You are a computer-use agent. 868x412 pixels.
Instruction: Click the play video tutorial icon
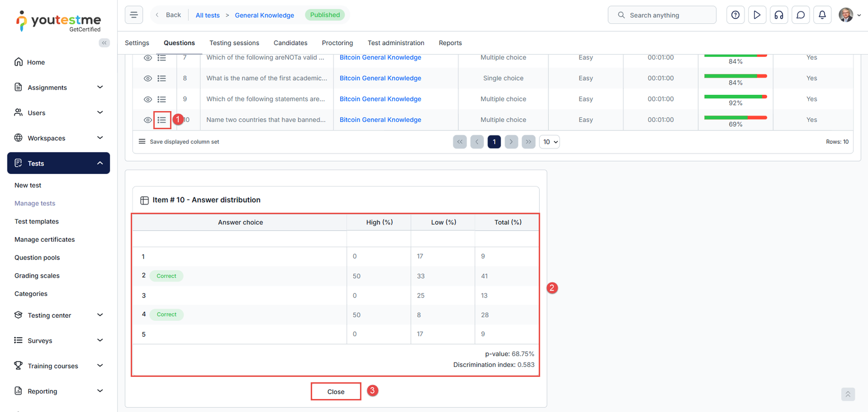click(757, 15)
